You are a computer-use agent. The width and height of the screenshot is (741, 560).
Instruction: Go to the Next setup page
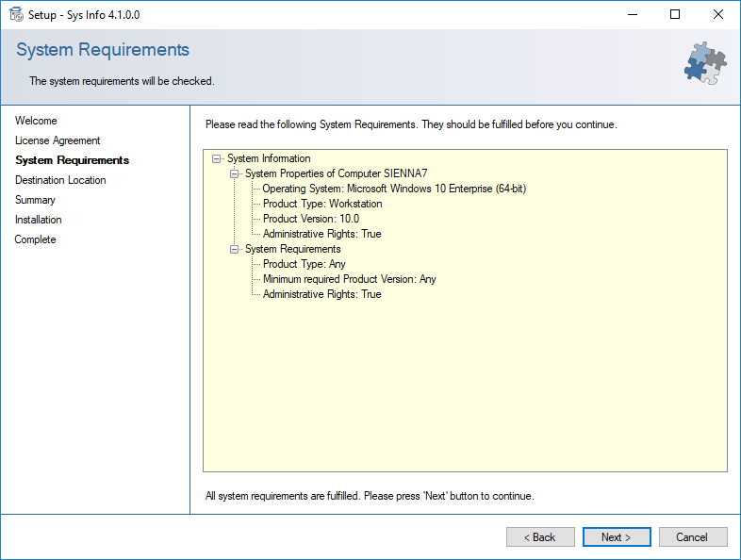tap(617, 536)
